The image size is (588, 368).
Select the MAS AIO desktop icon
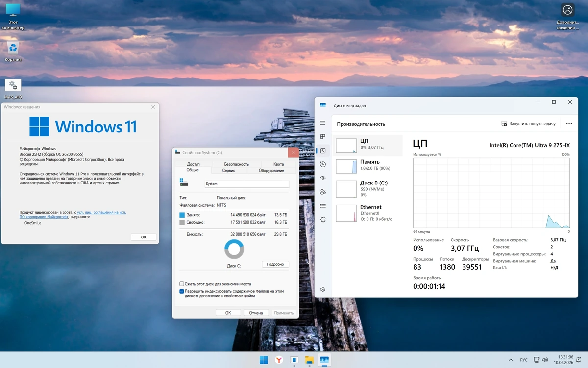click(x=13, y=89)
